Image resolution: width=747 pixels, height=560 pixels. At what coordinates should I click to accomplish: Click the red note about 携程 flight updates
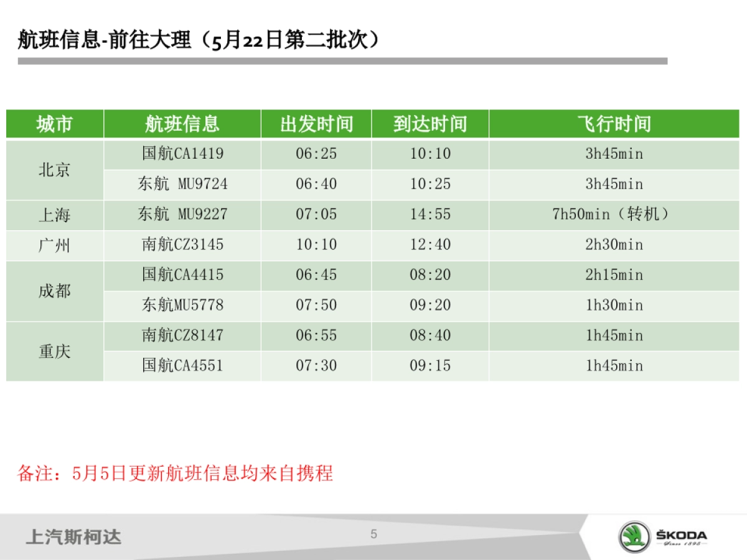click(178, 474)
